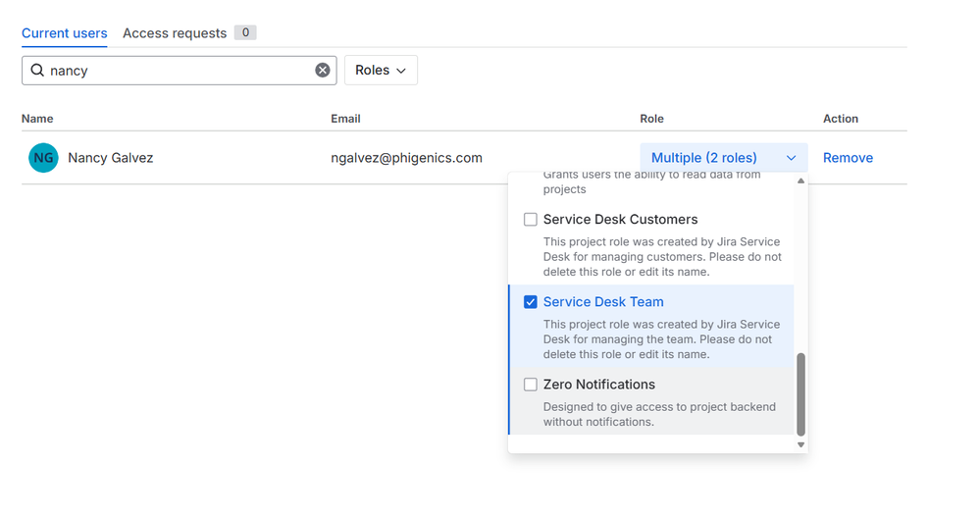Clear the nancy search text
The height and width of the screenshot is (516, 980).
click(323, 71)
